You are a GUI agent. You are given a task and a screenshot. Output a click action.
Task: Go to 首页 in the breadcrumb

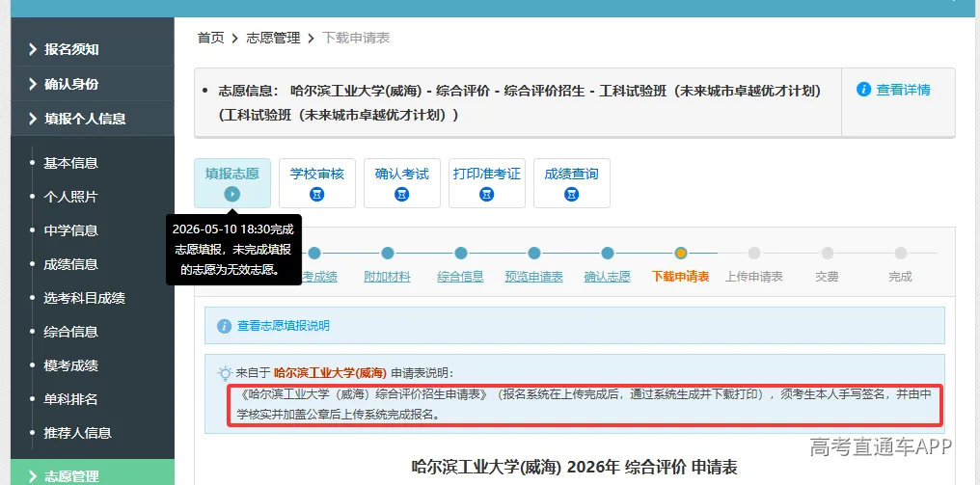[x=210, y=39]
